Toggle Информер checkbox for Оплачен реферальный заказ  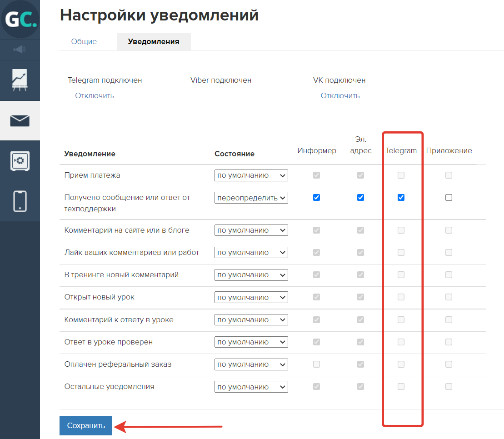coord(317,364)
